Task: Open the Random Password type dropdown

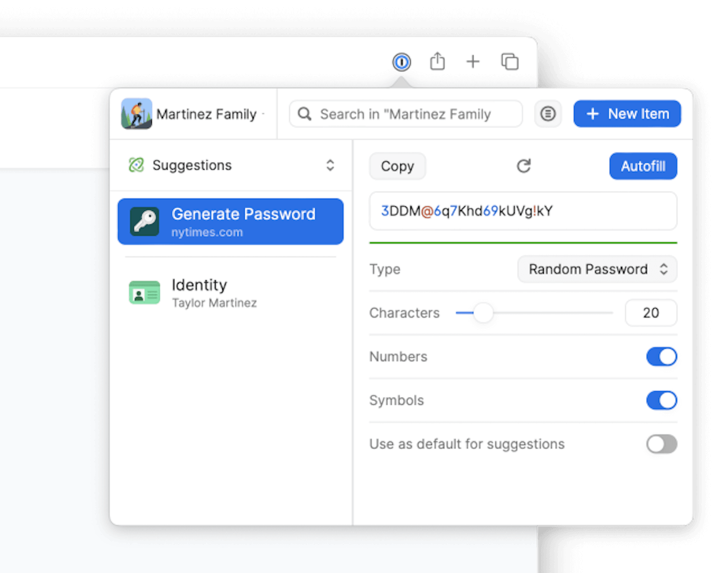Action: pos(597,269)
